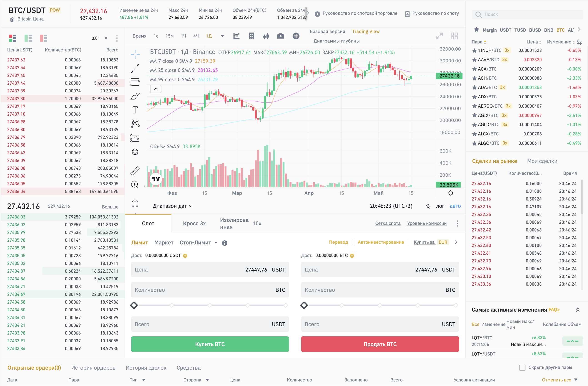Image resolution: width=588 pixels, height=386 pixels.
Task: Open the chart indicators icon
Action: pos(236,36)
